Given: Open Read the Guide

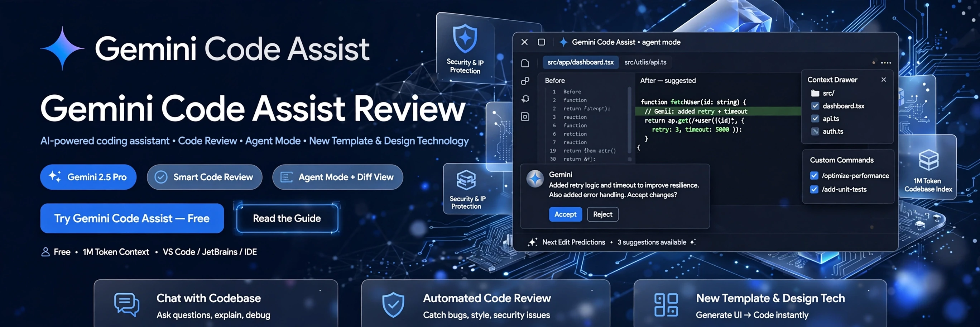Looking at the screenshot, I should [287, 218].
